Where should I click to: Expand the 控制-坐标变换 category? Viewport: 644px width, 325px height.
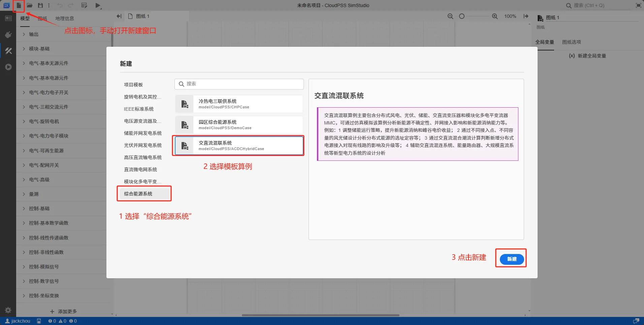pos(63,296)
